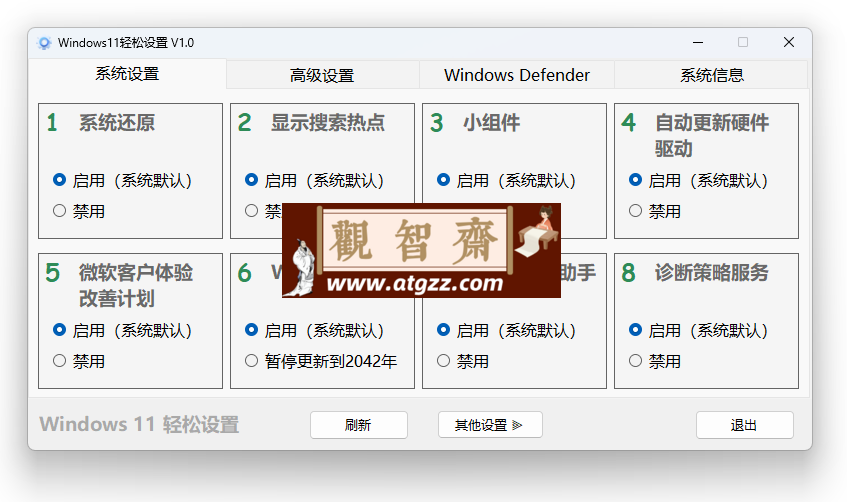Screen dimensions: 847x502
Task: Open the Windows Defender tab
Action: click(517, 75)
